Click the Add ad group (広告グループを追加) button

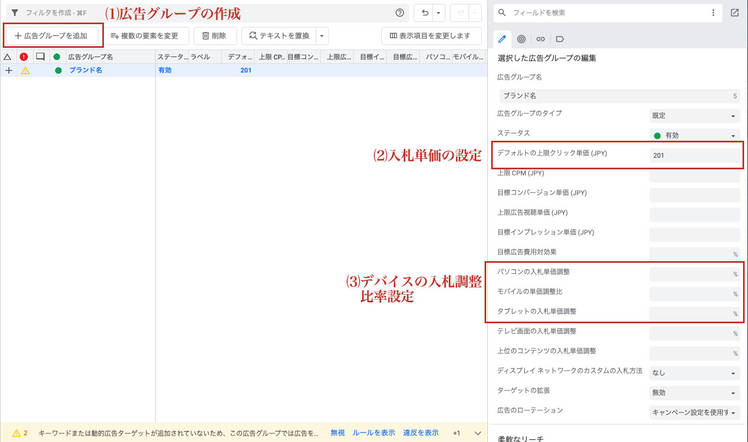[53, 35]
